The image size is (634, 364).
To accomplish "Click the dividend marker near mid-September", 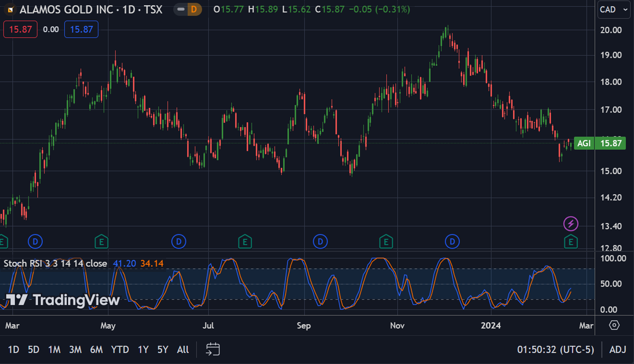I will pos(320,241).
